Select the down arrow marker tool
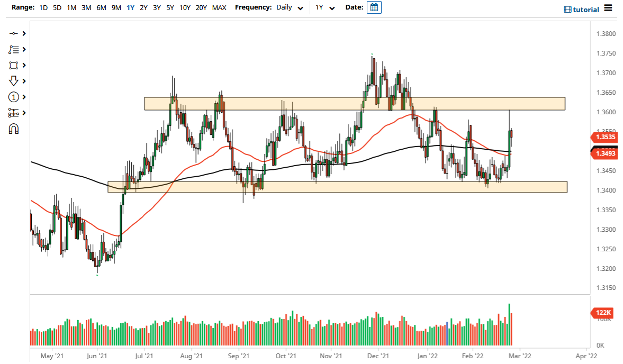 (x=14, y=81)
